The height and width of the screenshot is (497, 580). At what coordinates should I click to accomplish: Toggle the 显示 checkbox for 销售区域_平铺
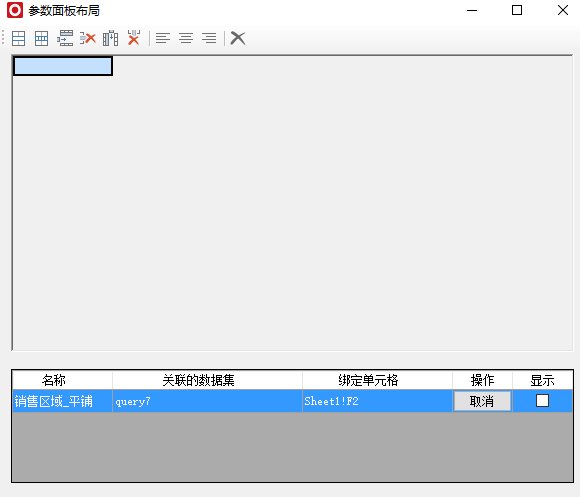[542, 400]
